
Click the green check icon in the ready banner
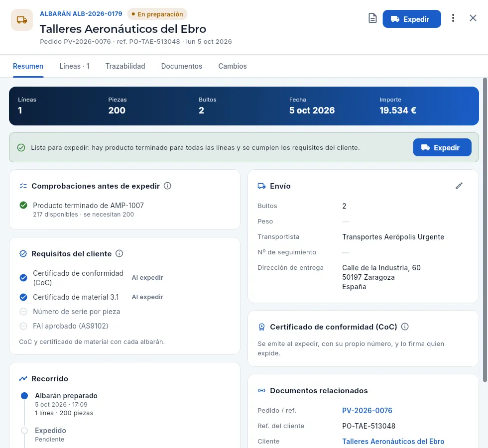21,147
